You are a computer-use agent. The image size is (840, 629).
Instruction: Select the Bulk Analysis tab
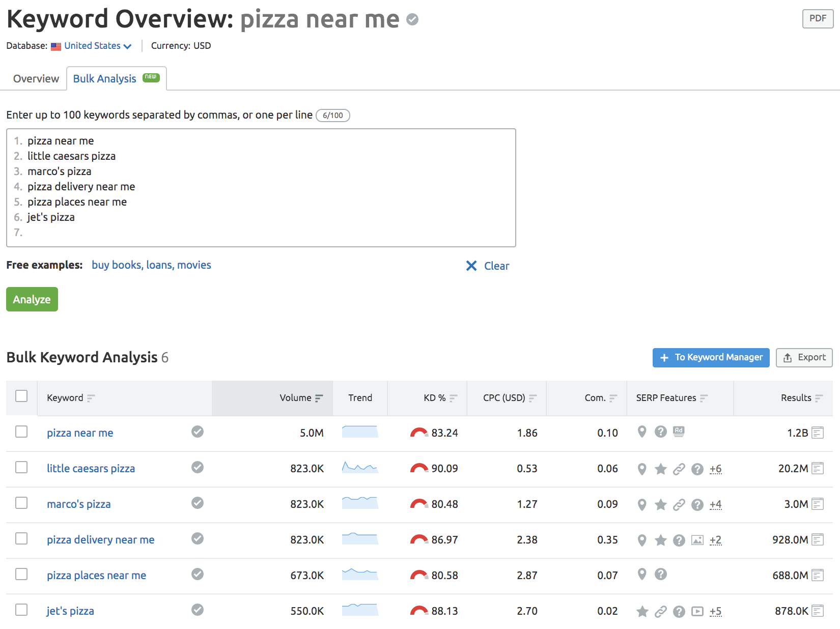117,78
